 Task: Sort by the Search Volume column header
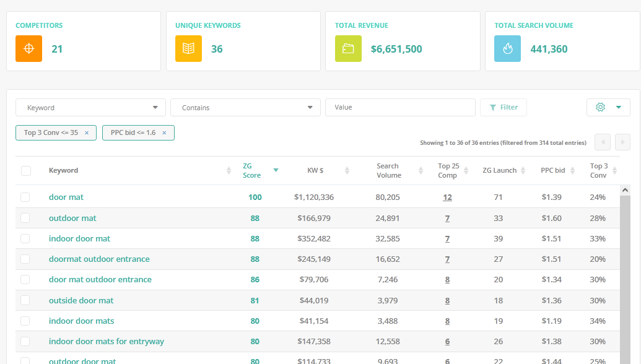coord(388,171)
